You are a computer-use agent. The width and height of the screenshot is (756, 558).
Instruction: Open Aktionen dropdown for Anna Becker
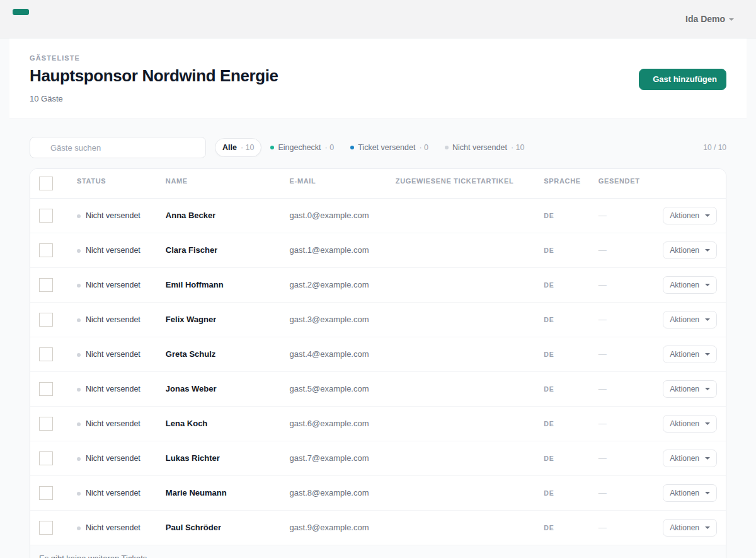(x=690, y=216)
